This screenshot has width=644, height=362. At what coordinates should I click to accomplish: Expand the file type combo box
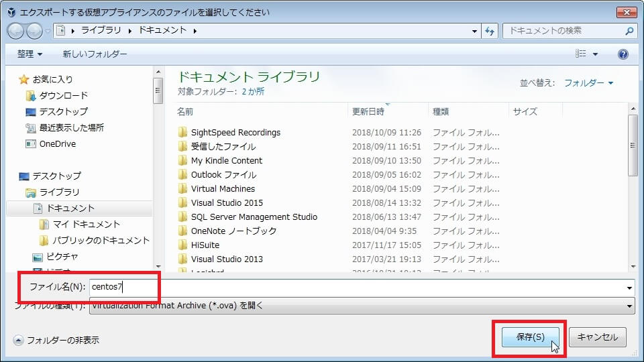[x=629, y=306]
